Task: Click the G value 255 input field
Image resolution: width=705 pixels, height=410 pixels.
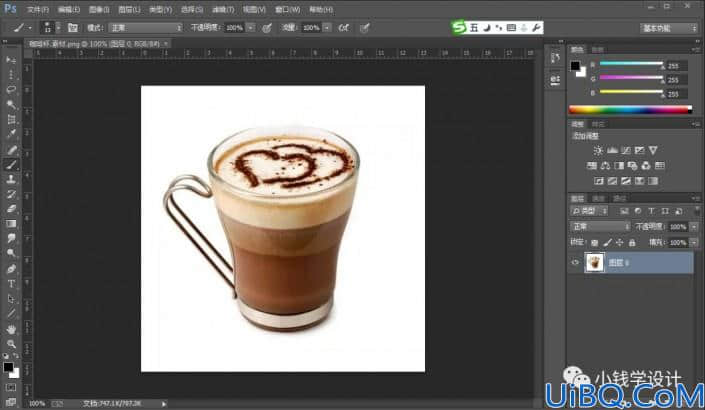Action: pyautogui.click(x=676, y=80)
